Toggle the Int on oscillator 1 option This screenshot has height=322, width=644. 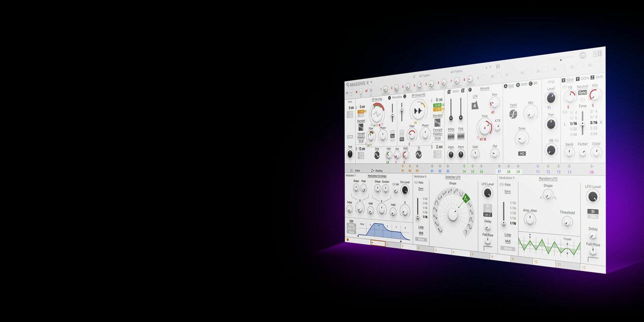click(x=361, y=141)
